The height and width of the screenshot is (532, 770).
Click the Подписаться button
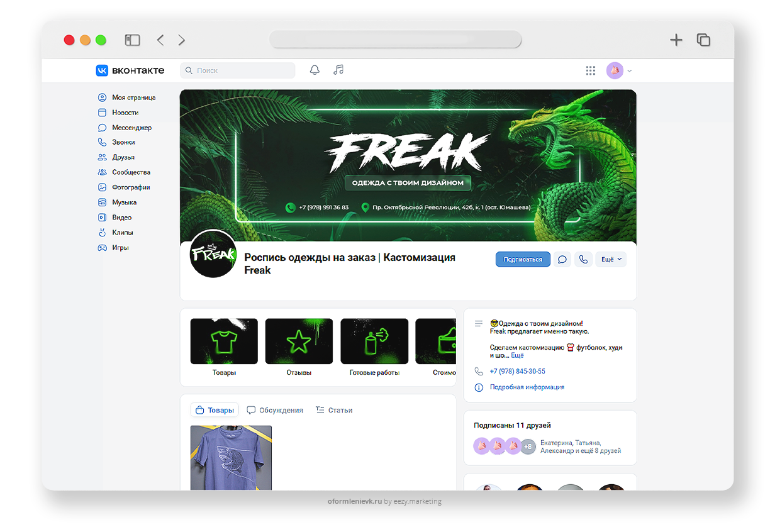coord(523,260)
